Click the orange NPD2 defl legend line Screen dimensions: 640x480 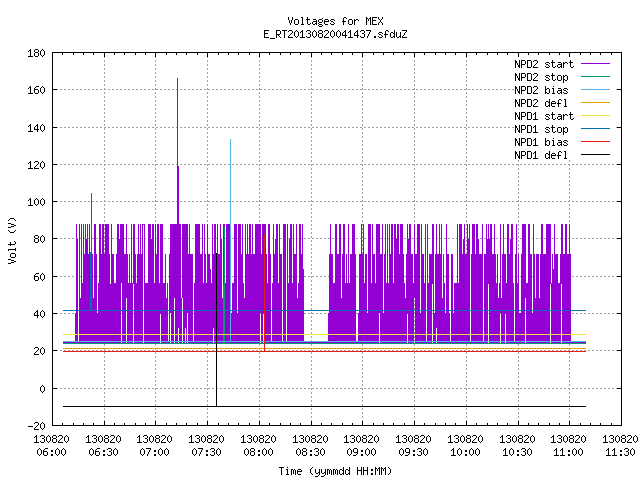pyautogui.click(x=596, y=102)
